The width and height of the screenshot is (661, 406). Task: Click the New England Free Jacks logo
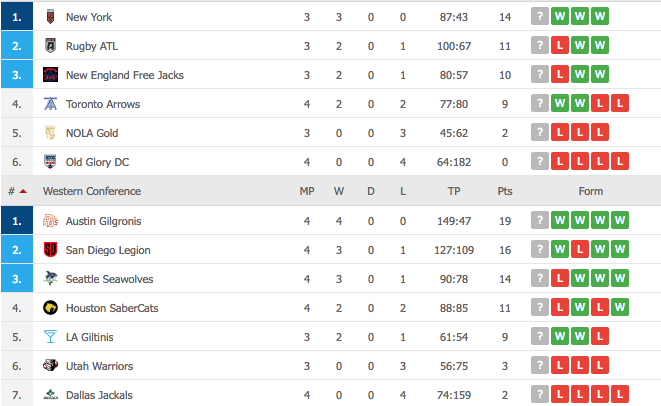coord(51,75)
